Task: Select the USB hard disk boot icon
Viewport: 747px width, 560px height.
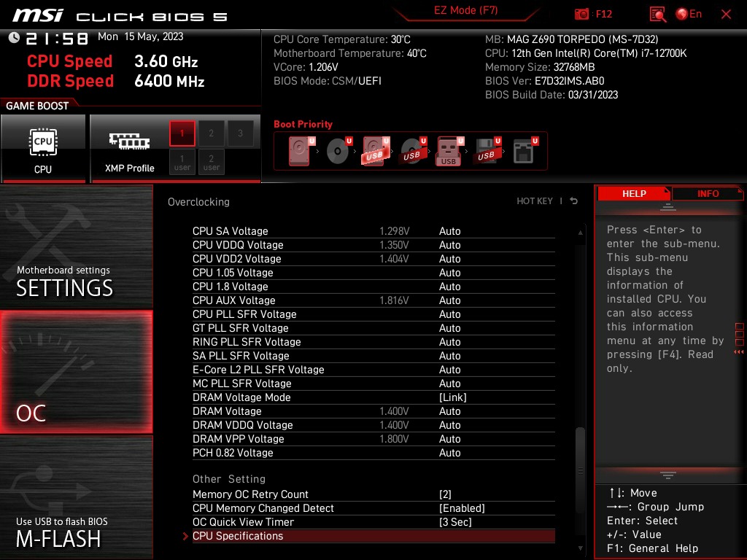Action: [376, 151]
